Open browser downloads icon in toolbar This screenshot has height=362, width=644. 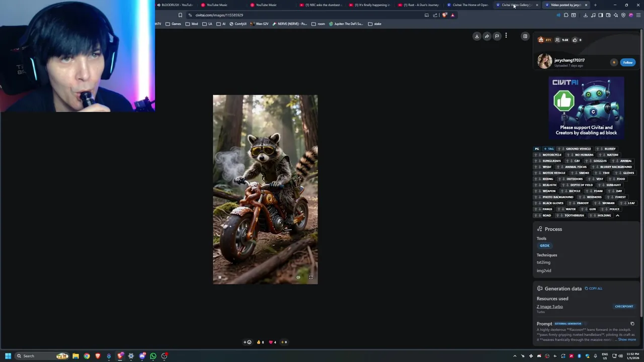coord(585,15)
